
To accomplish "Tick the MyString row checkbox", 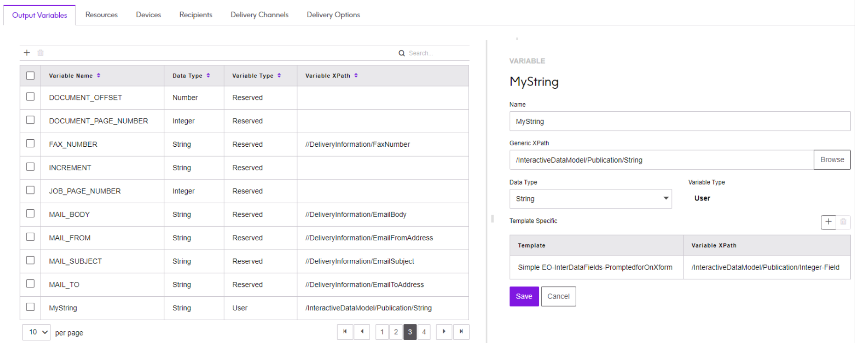I will click(30, 307).
